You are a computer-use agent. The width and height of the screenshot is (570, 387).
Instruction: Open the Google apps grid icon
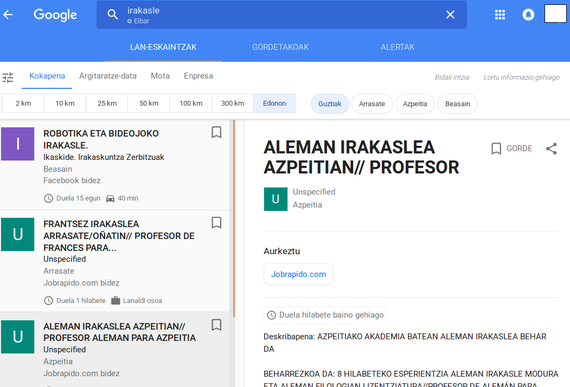click(x=500, y=15)
